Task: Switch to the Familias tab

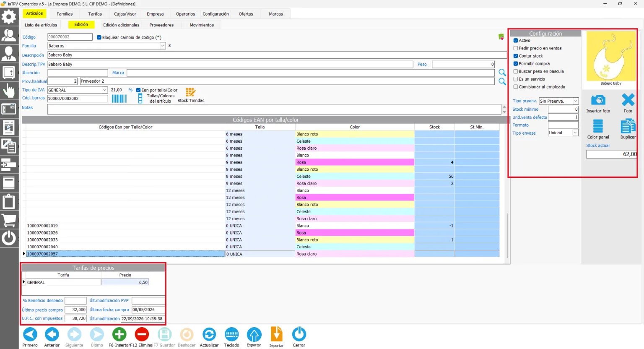Action: click(65, 14)
